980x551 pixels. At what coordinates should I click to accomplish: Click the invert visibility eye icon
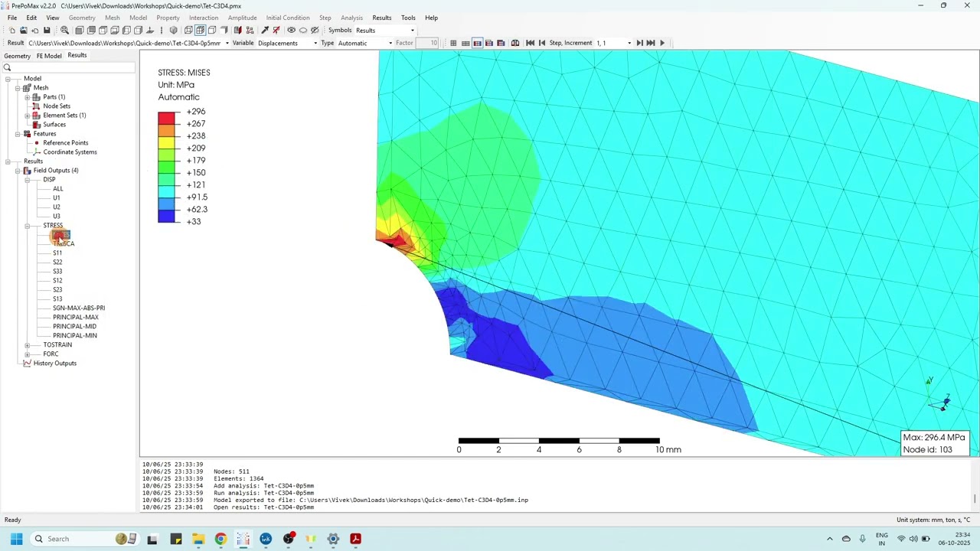[315, 31]
